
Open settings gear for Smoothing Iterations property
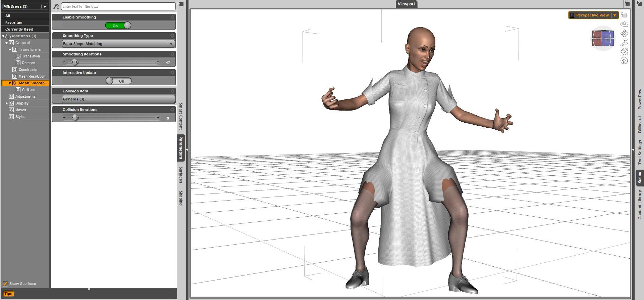pos(172,54)
